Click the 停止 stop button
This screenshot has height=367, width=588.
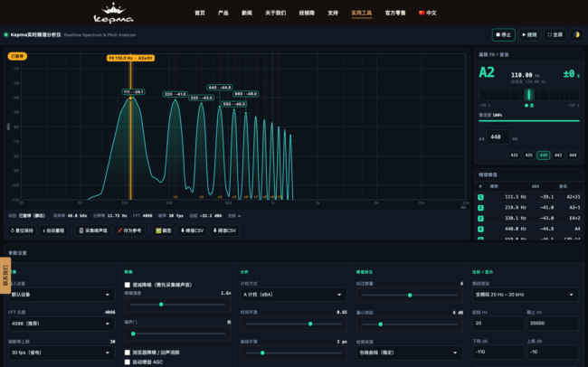(503, 35)
